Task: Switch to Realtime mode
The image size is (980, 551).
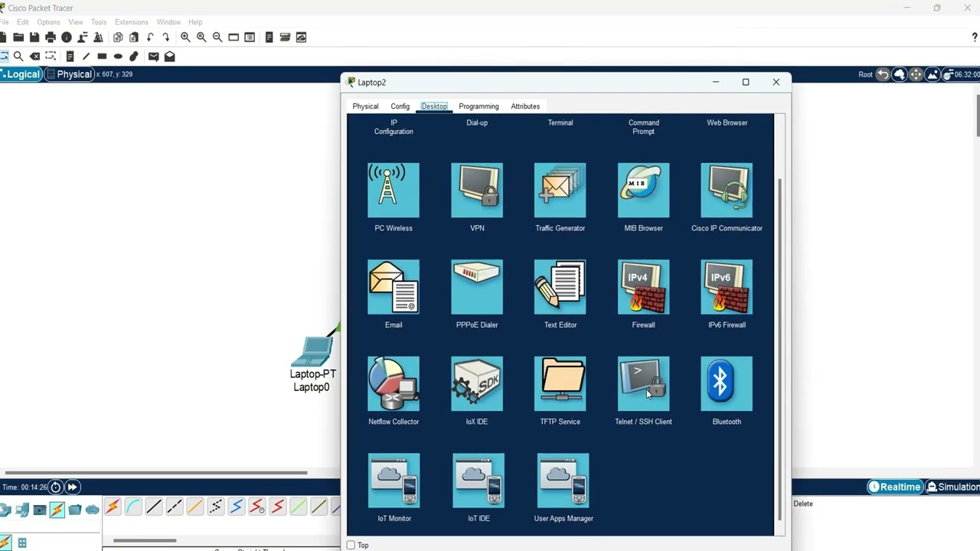Action: (x=894, y=487)
